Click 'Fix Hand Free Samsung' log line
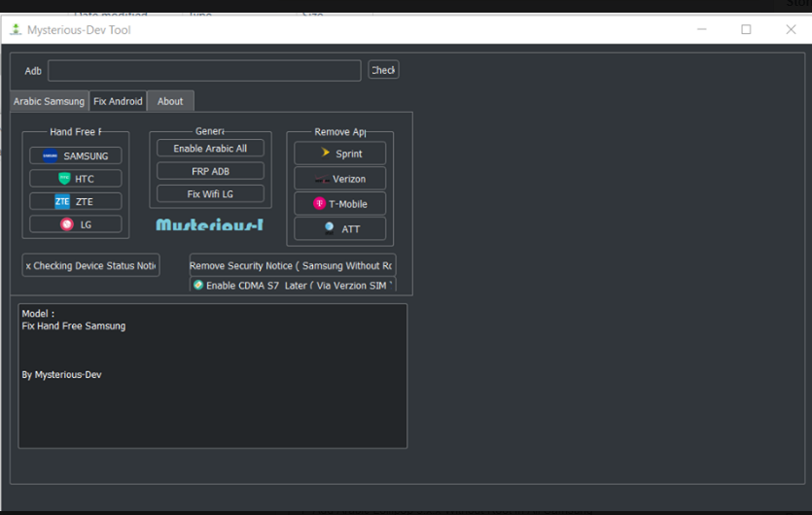 pyautogui.click(x=74, y=326)
